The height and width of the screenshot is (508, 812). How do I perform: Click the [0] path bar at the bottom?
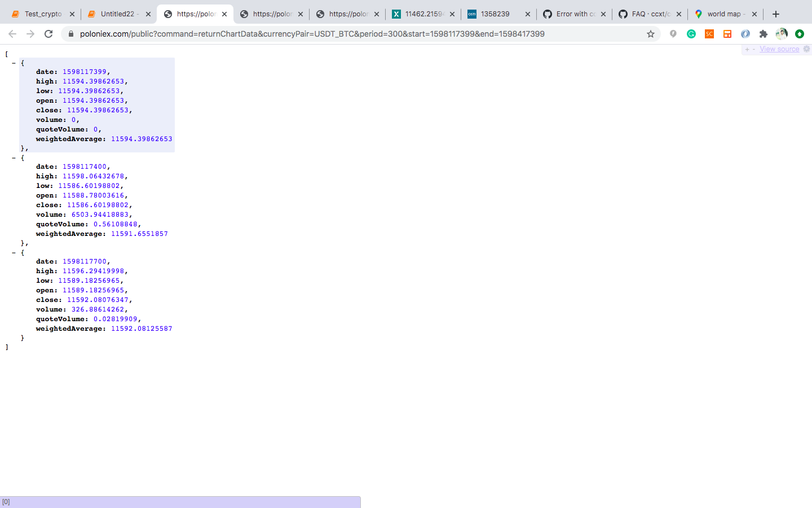click(x=180, y=501)
